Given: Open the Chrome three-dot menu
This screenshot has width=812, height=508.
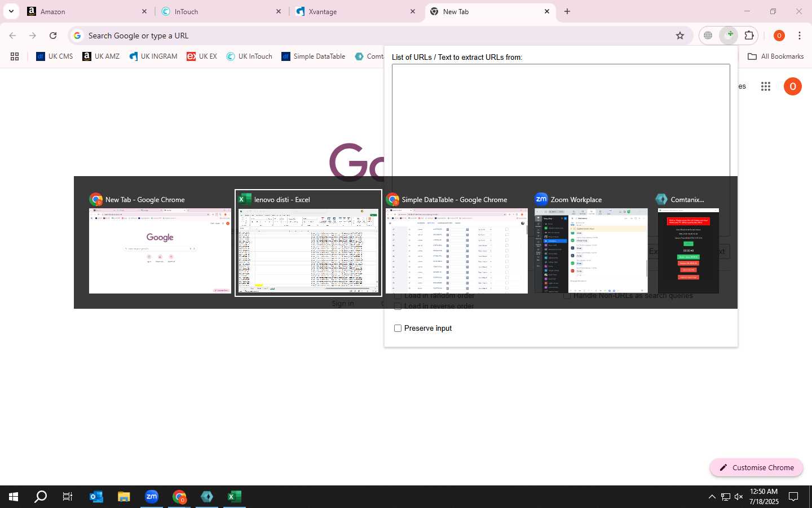Looking at the screenshot, I should tap(800, 36).
